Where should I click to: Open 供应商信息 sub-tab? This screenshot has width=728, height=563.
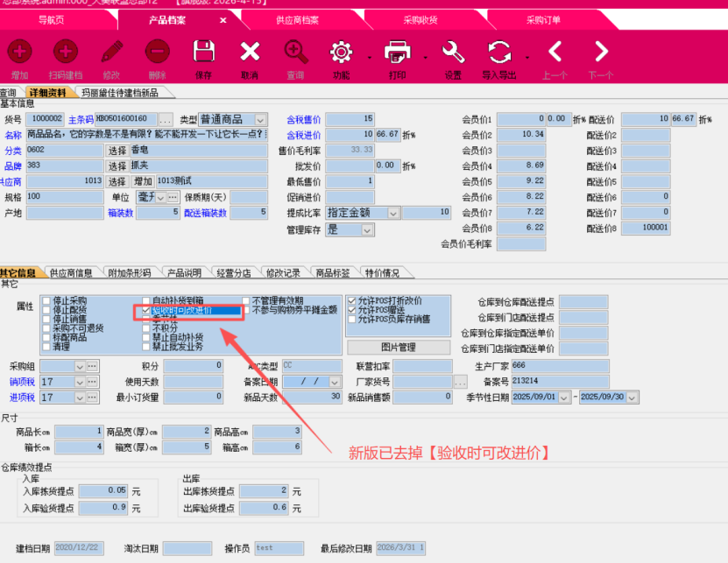tap(71, 273)
